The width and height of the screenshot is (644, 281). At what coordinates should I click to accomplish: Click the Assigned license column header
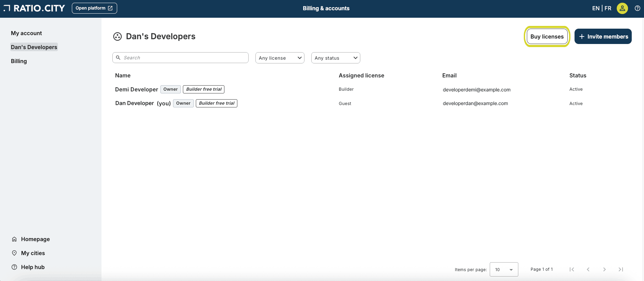coord(361,75)
